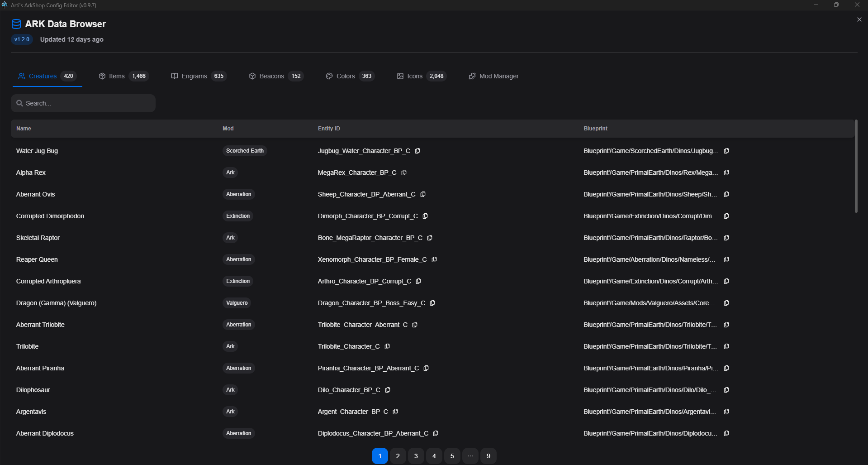868x465 pixels.
Task: Copy Entity ID Dilo_Character_BP_C
Action: [388, 390]
